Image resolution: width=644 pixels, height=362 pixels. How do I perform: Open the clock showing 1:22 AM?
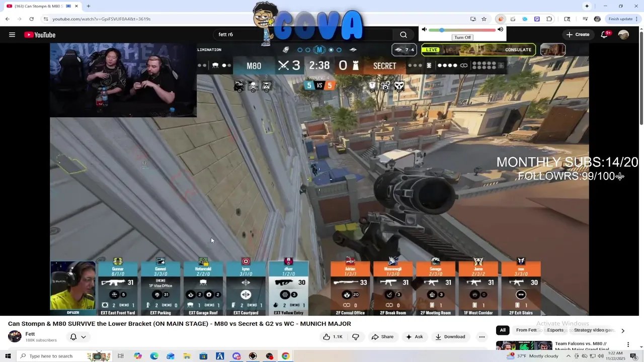[x=615, y=353]
